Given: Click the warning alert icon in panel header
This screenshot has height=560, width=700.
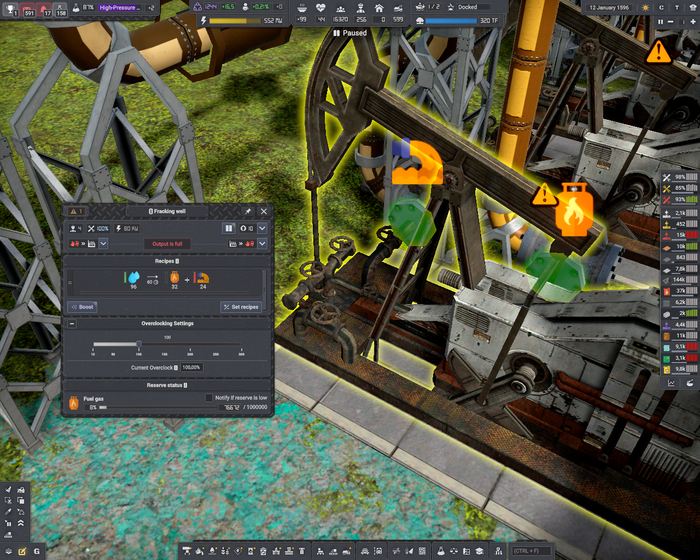Looking at the screenshot, I should [74, 212].
